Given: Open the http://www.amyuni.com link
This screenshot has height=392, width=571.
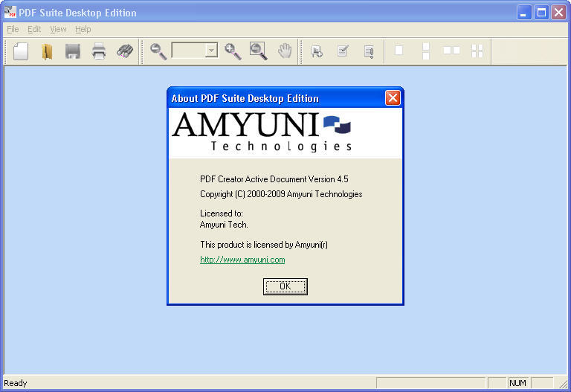Looking at the screenshot, I should (242, 260).
